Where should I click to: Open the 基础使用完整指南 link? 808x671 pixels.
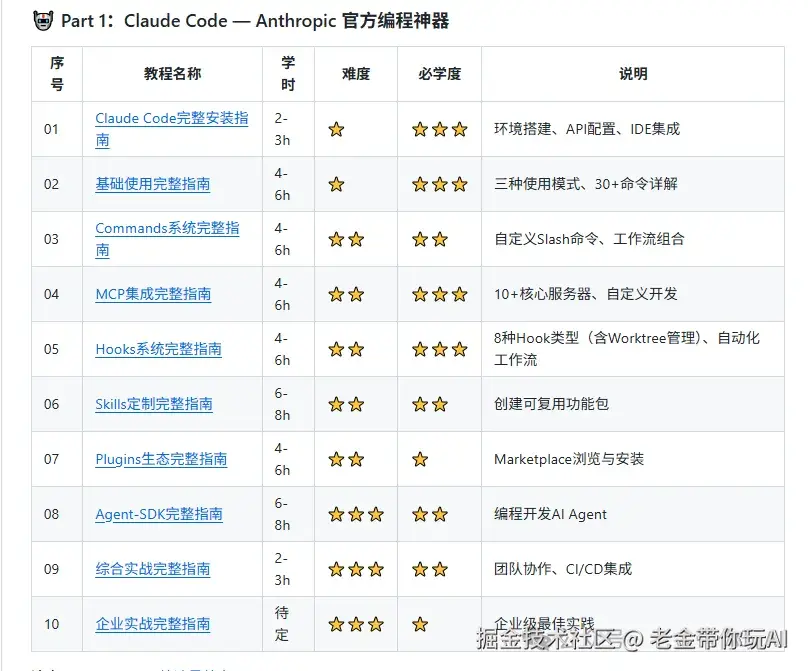coord(153,184)
